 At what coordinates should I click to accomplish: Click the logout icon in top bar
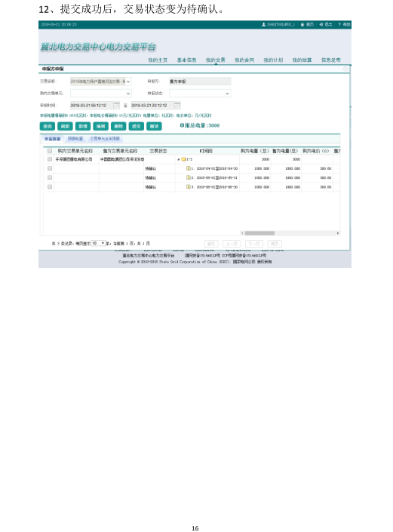pyautogui.click(x=321, y=24)
